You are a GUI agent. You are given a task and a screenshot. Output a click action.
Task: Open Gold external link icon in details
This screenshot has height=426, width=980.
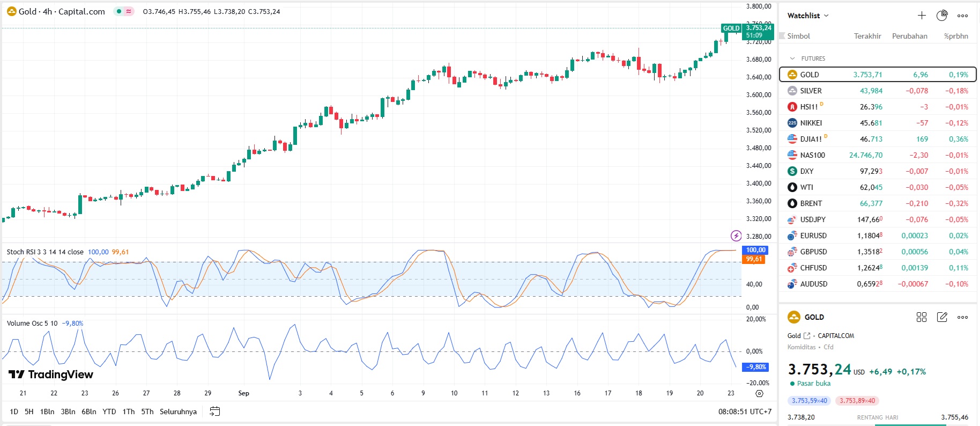[807, 336]
